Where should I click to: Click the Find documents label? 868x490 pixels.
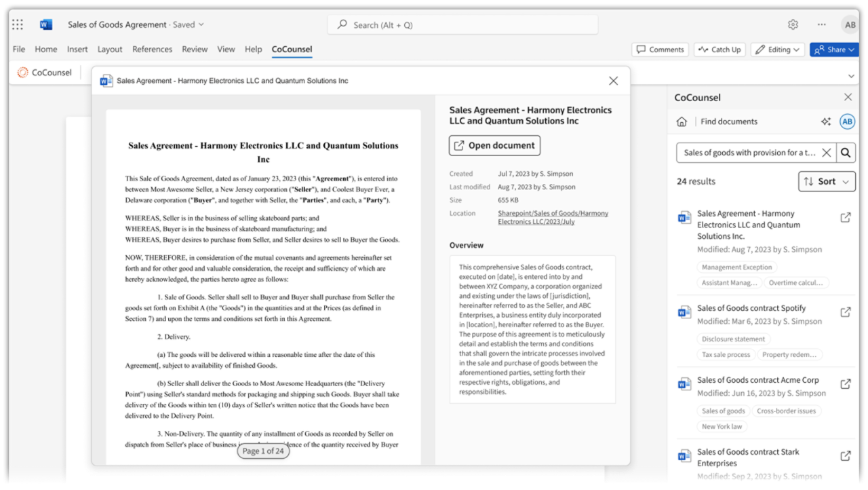pos(729,121)
